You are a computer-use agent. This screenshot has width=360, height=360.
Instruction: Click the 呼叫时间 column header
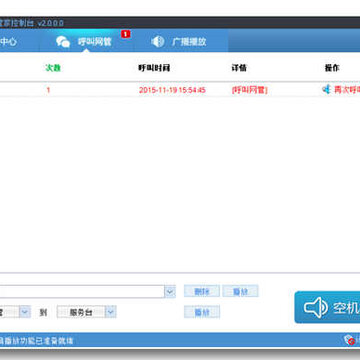coord(154,68)
